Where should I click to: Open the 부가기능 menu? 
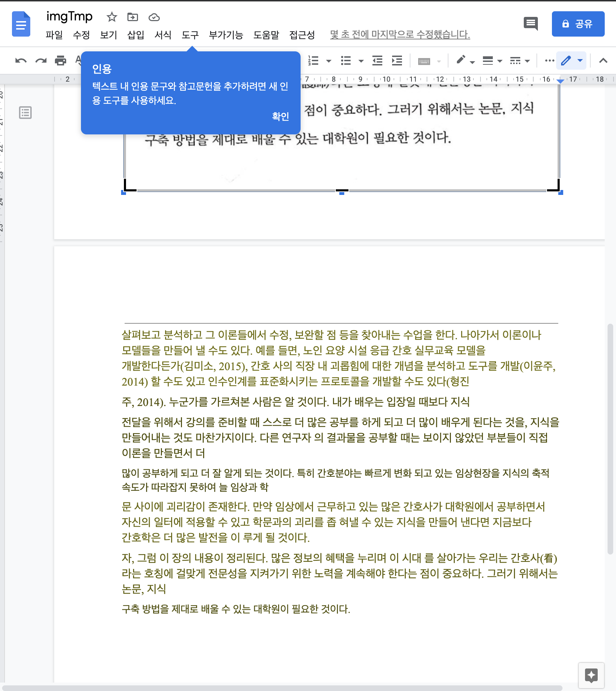click(226, 35)
